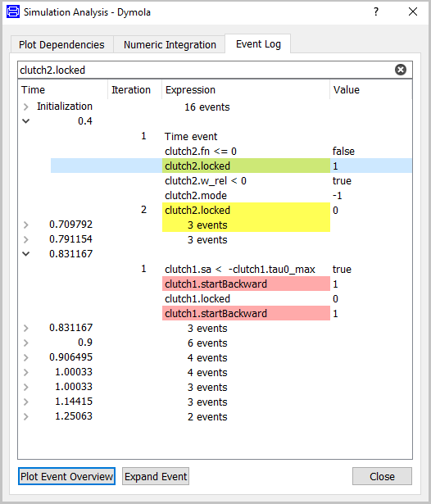Expand the 0.906495 time row
The height and width of the screenshot is (504, 431).
[26, 357]
